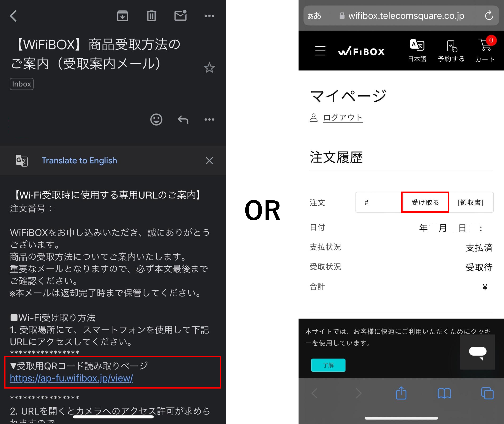Image resolution: width=504 pixels, height=424 pixels.
Task: Click the ログアウト logout link
Action: click(x=343, y=118)
